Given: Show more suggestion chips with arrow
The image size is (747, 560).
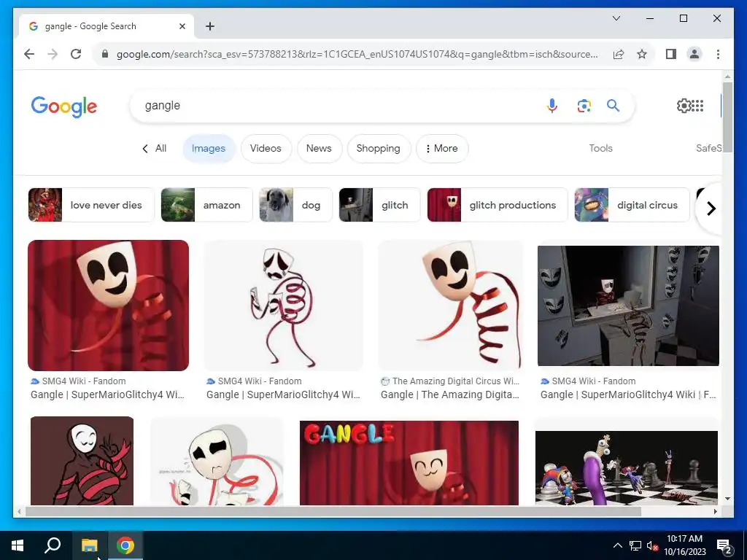Looking at the screenshot, I should [x=711, y=208].
